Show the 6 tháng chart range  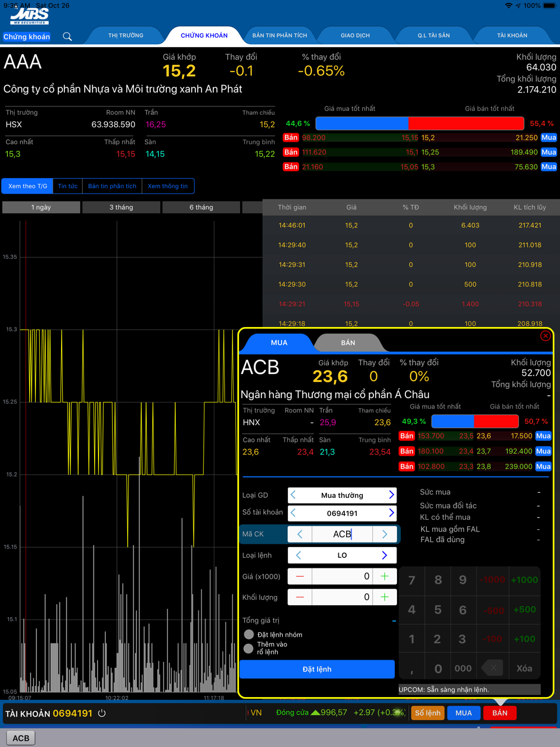[x=201, y=207]
